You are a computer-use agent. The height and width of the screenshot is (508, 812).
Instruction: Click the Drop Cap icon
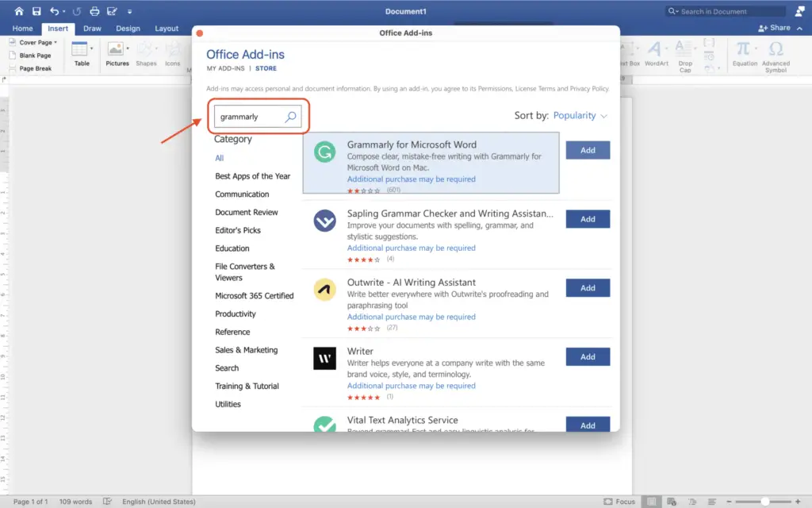(x=684, y=49)
